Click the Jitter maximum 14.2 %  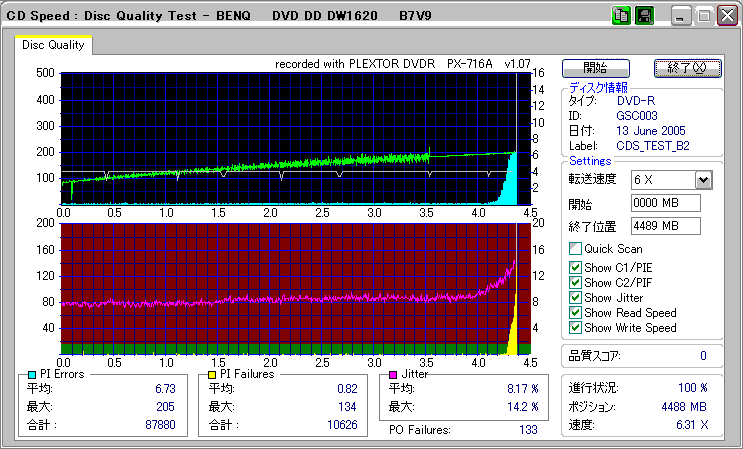tap(523, 407)
